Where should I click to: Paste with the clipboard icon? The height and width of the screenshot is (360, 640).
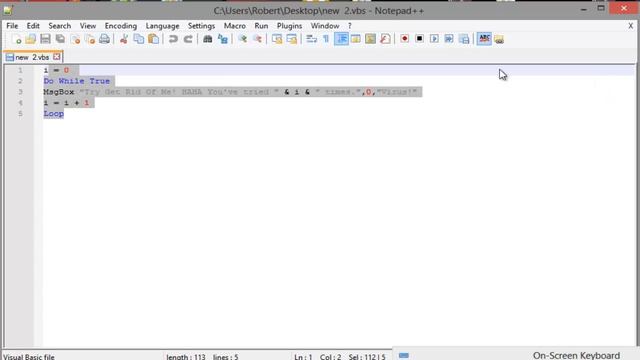point(153,39)
